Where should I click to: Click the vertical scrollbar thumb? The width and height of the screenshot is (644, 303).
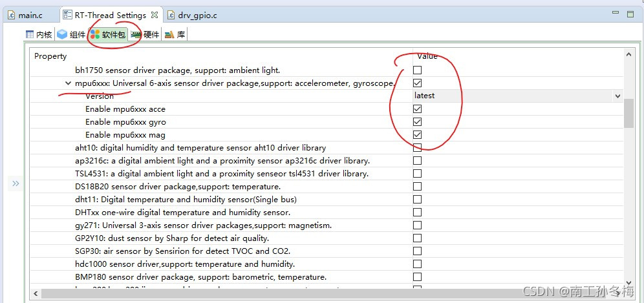(628, 113)
